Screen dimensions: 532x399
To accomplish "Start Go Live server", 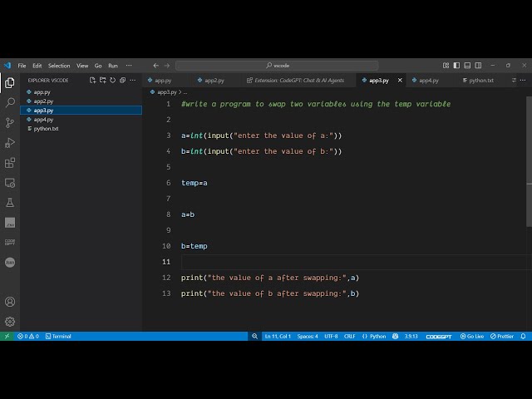I will pos(472,336).
